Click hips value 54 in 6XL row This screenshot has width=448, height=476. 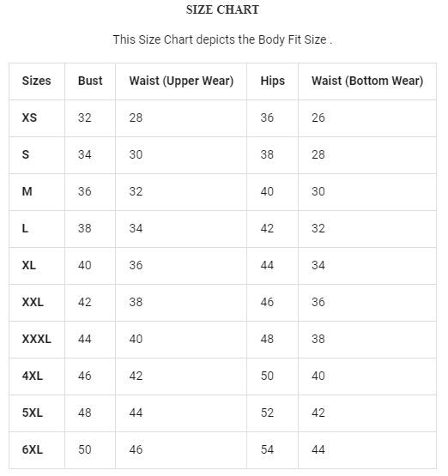click(x=267, y=449)
